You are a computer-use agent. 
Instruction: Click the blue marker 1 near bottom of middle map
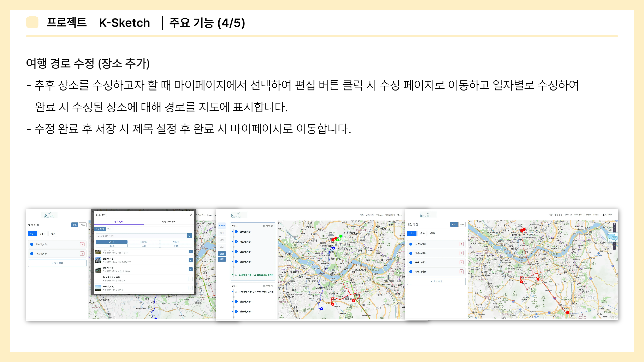tap(321, 309)
